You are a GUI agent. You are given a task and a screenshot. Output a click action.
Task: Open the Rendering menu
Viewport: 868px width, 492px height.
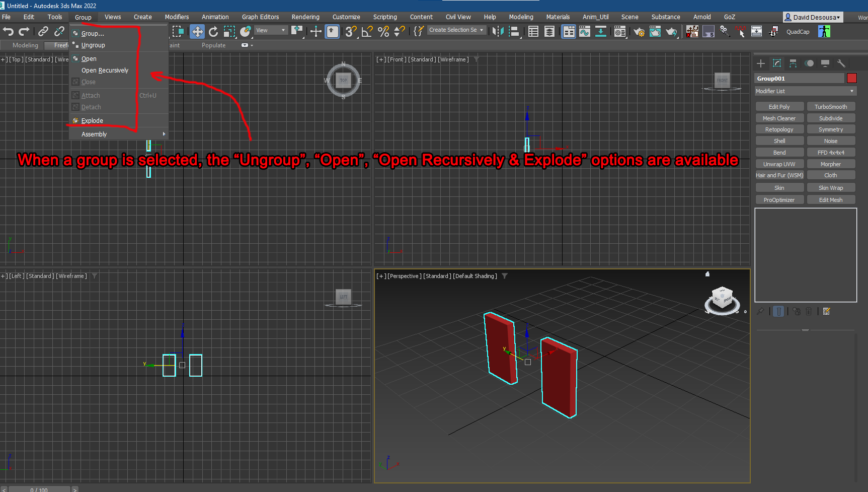point(305,17)
